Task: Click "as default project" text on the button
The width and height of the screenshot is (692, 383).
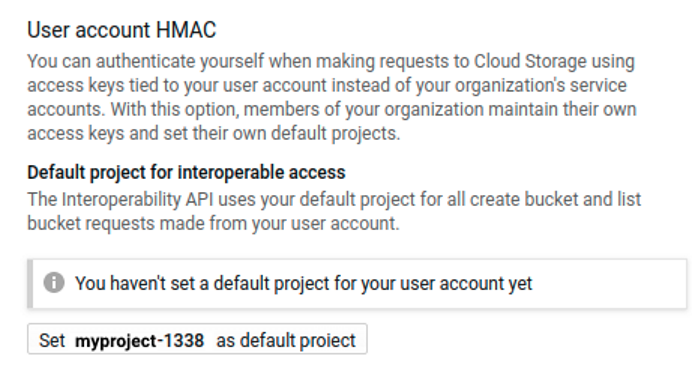Action: pyautogui.click(x=286, y=341)
